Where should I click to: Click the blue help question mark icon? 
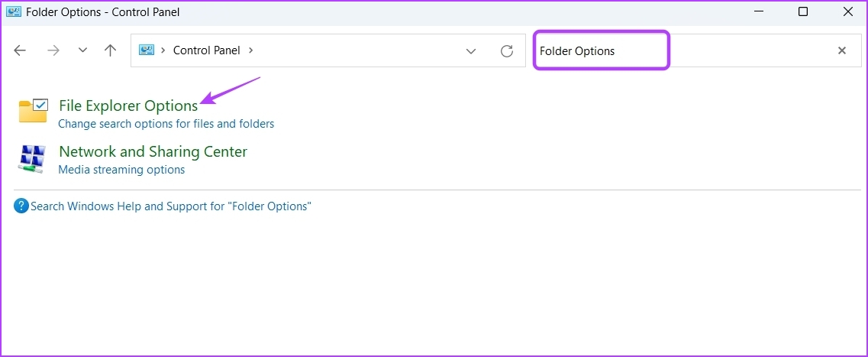pyautogui.click(x=21, y=206)
